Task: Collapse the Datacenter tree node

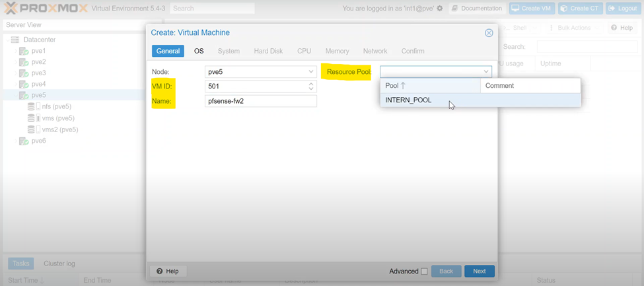Action: [x=8, y=40]
